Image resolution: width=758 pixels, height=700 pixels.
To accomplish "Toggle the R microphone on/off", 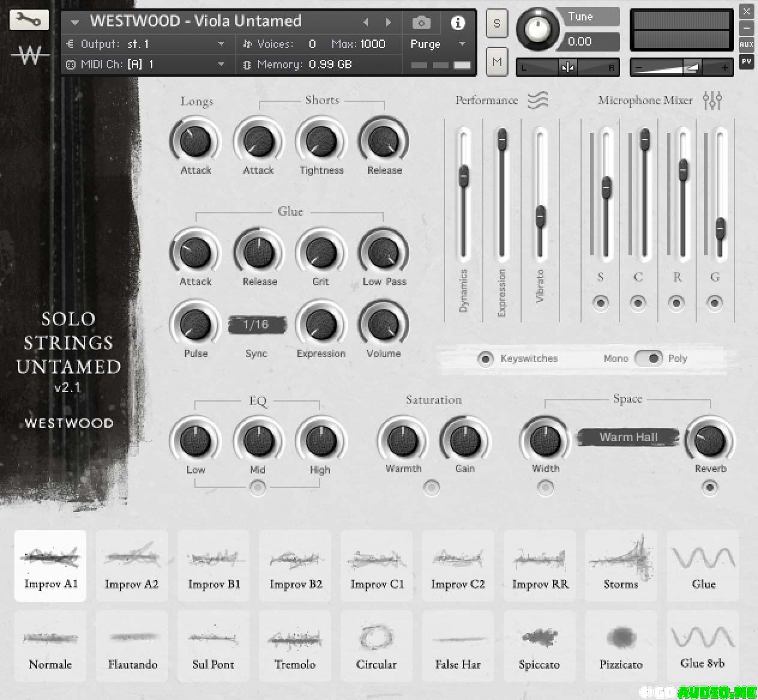I will pos(676,303).
